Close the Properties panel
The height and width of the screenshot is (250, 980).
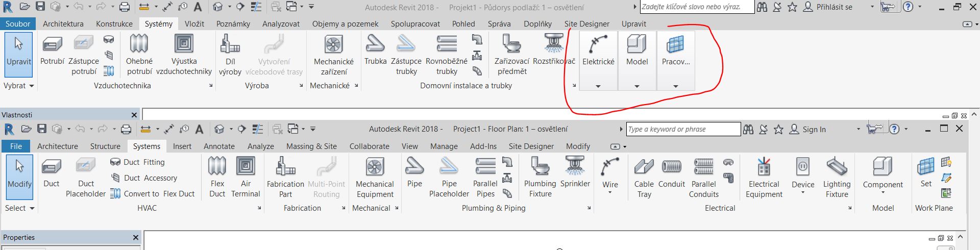pos(136,238)
